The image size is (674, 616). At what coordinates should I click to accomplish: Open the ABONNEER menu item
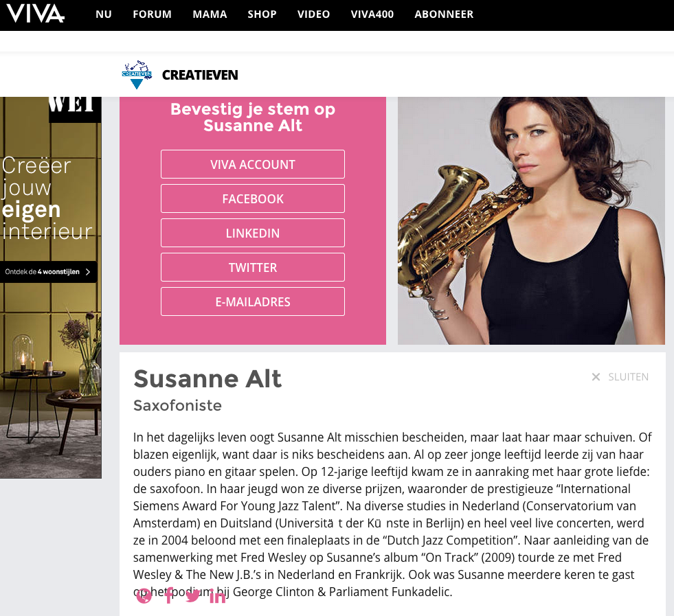point(444,14)
